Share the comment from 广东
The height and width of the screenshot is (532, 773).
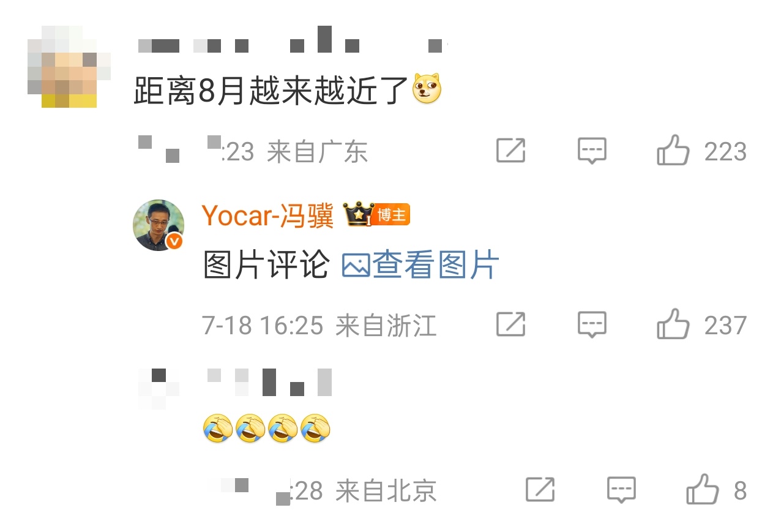510,151
